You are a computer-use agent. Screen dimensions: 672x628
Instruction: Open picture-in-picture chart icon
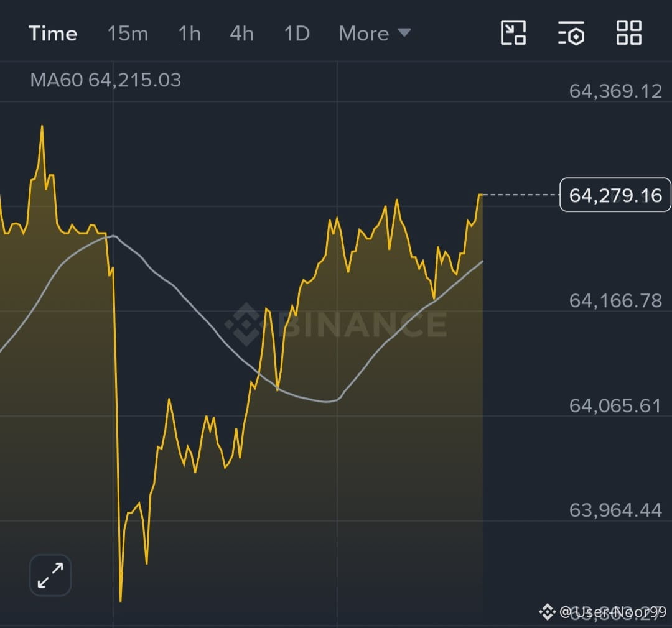coord(513,32)
